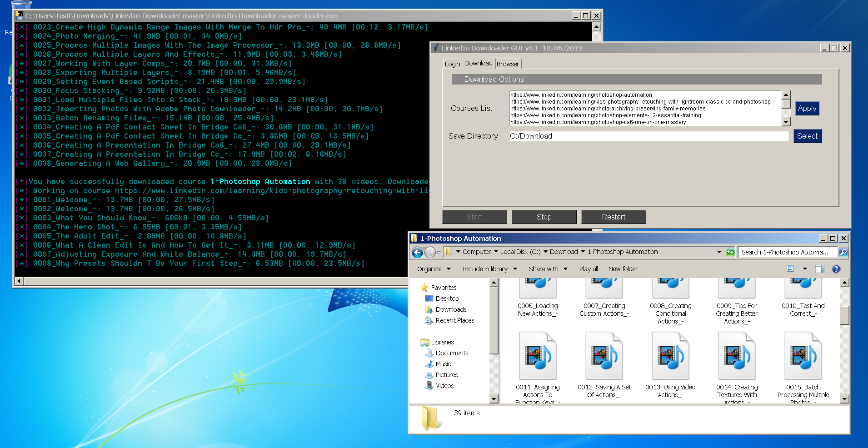Select Libraries in the navigation pane

[x=442, y=342]
